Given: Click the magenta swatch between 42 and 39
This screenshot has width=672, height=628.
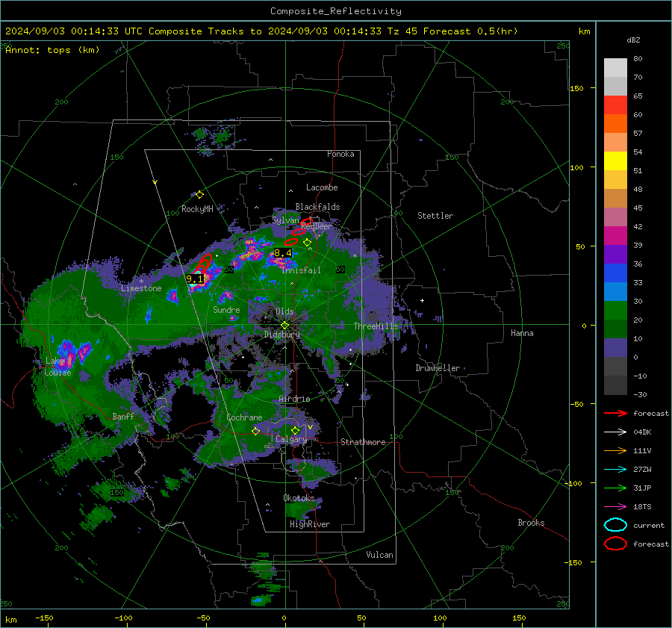Looking at the screenshot, I should (615, 236).
